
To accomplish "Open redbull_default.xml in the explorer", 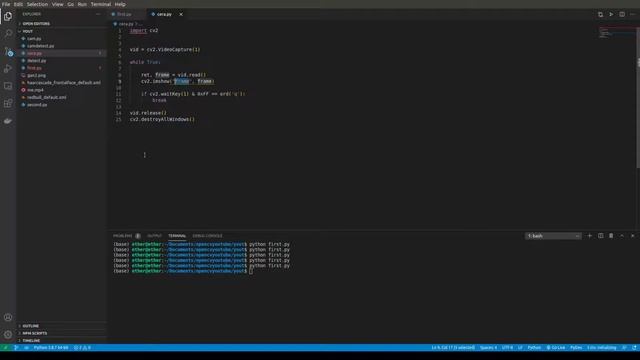I will pyautogui.click(x=61, y=97).
